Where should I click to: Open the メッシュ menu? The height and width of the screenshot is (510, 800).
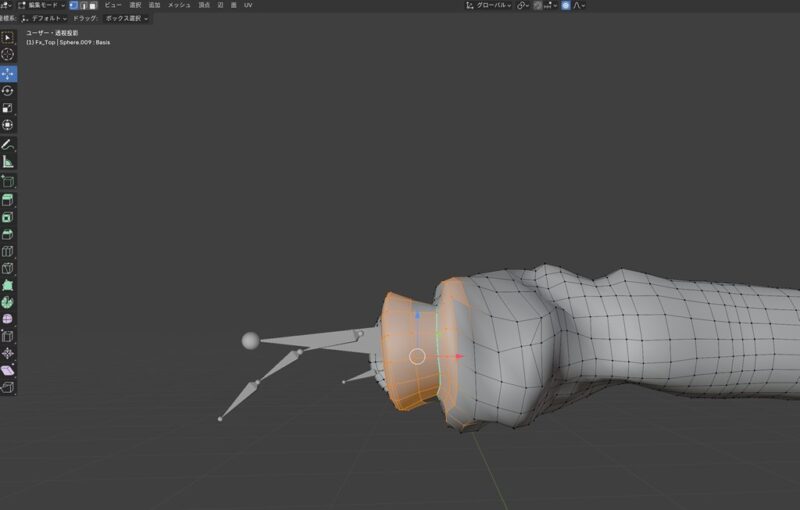(x=179, y=5)
